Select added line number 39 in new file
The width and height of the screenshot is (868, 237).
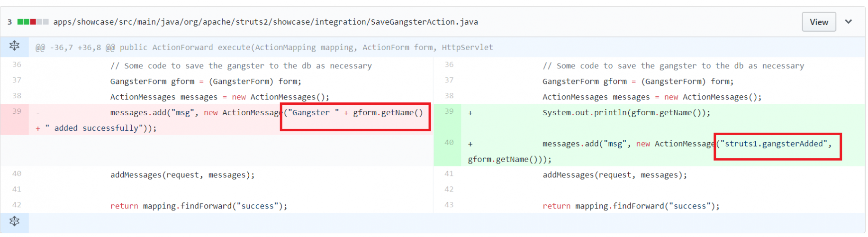(449, 111)
